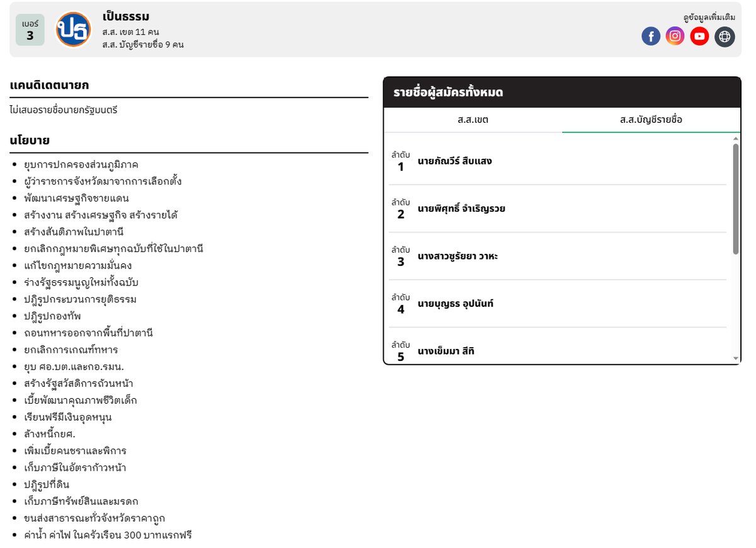
Task: Click policy เก็บภาษีทรัพย์สินและมรดก
Action: [81, 501]
